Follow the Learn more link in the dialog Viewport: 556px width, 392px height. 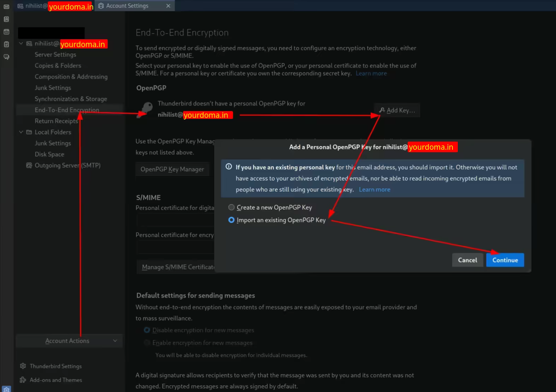pos(374,190)
